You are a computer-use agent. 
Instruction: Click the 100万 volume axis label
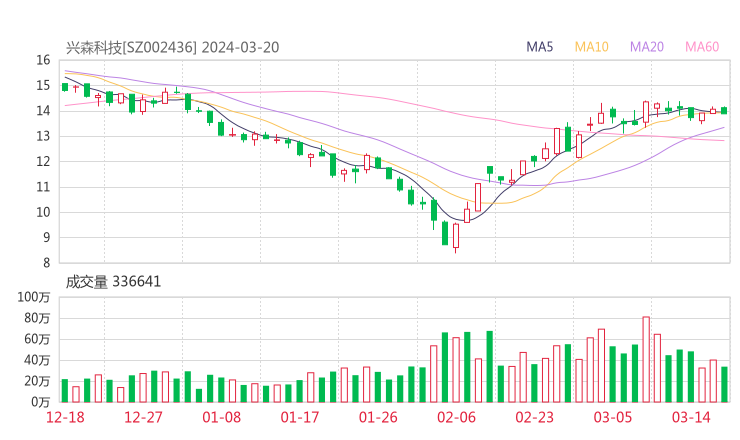34,297
